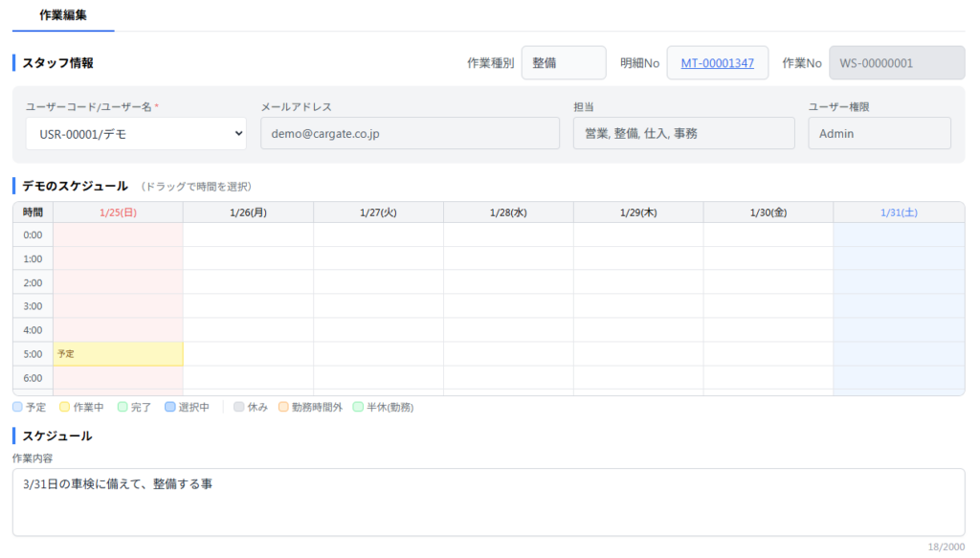Screen dimensions: 980x558
Task: Select the メールアドレス field
Action: [x=410, y=134]
